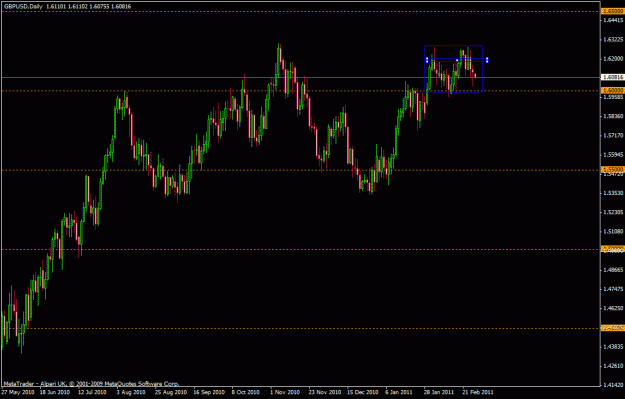
Task: Click the 1.48665 price scale value
Action: coord(613,270)
